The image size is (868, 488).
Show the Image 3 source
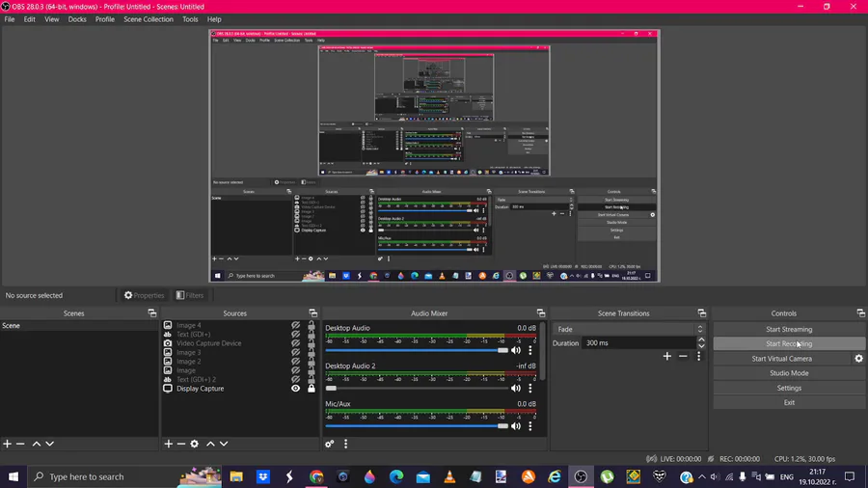(x=296, y=352)
